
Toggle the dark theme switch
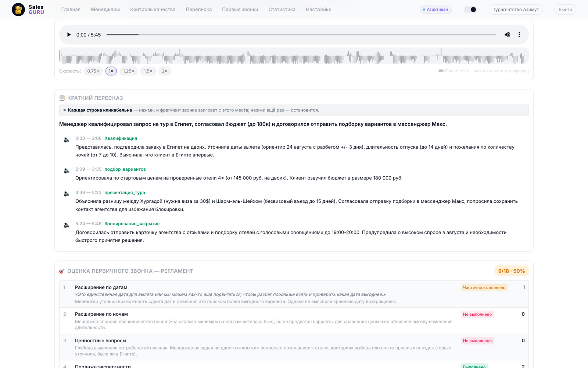(470, 10)
